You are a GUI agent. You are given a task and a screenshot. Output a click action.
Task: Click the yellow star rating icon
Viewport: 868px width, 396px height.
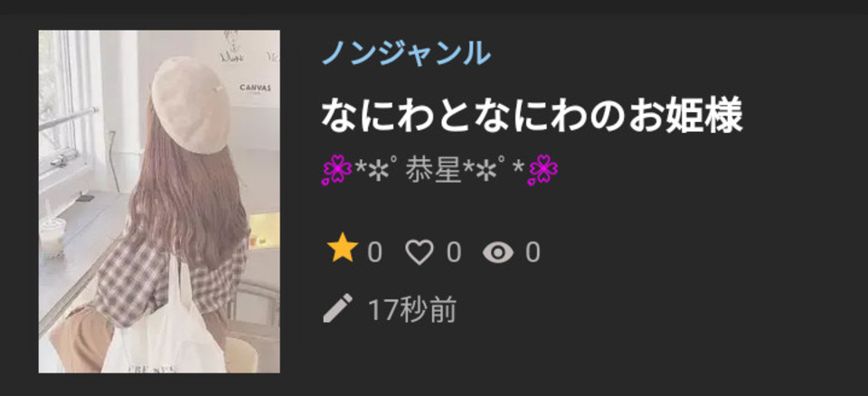pos(343,248)
